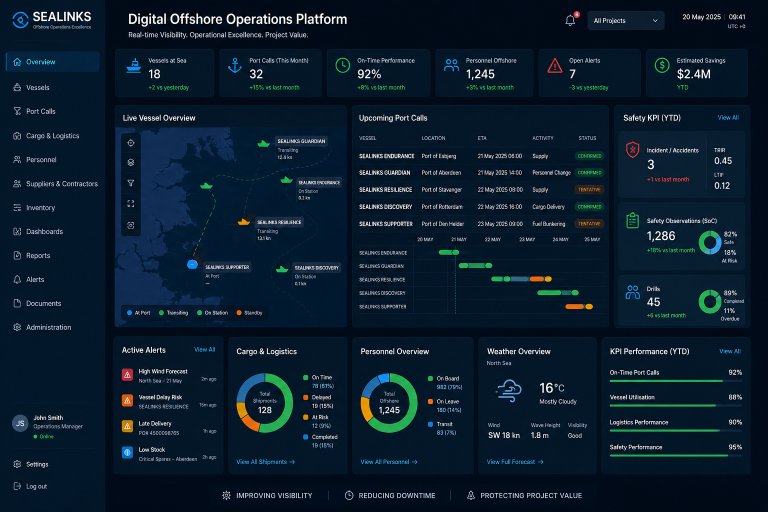Click Port of Aberdeen location cell
Screen dimensions: 768x512
pos(441,172)
